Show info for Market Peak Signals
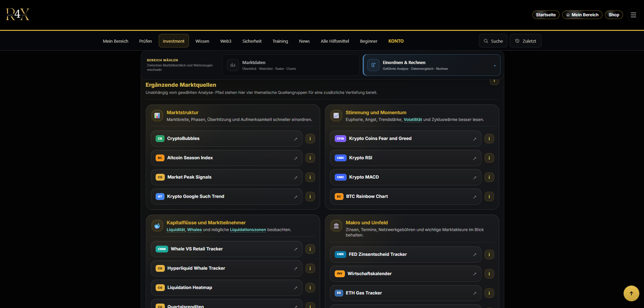This screenshot has height=308, width=644. point(310,177)
